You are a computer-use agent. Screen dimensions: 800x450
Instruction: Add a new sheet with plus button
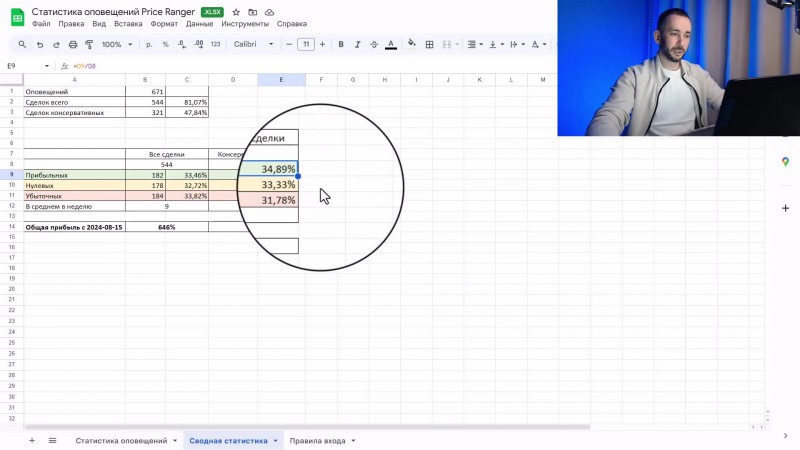click(32, 440)
